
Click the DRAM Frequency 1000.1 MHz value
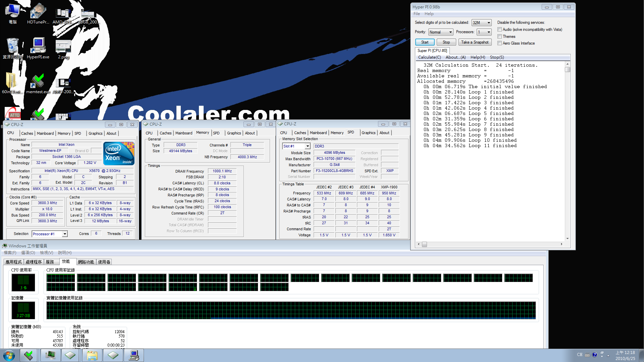pyautogui.click(x=222, y=171)
